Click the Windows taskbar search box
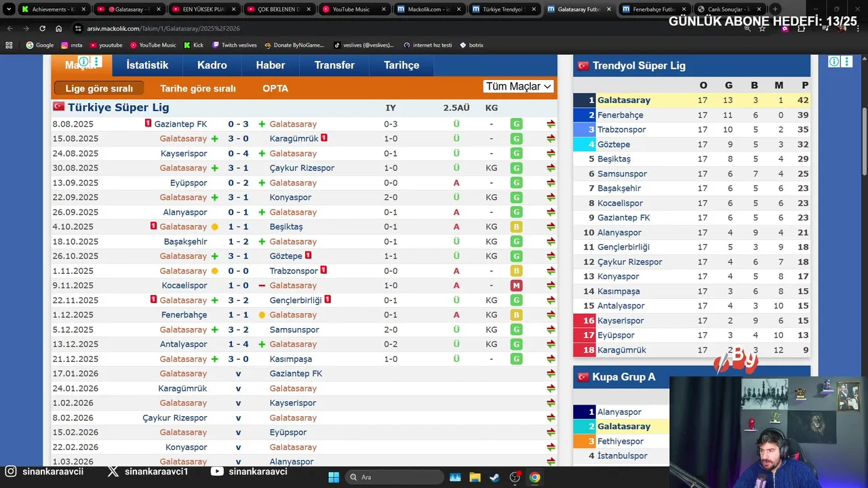This screenshot has width=868, height=488. point(393,477)
